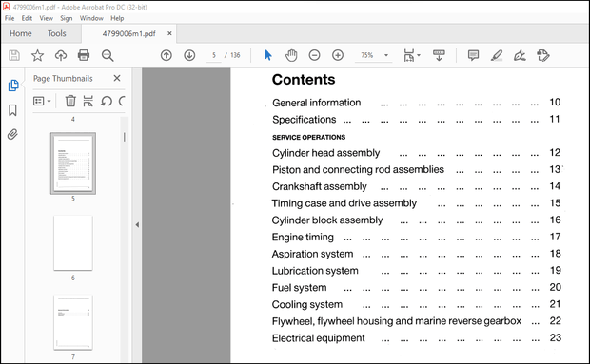Print the document with printer icon
Screen dimensions: 590x364
pyautogui.click(x=84, y=55)
